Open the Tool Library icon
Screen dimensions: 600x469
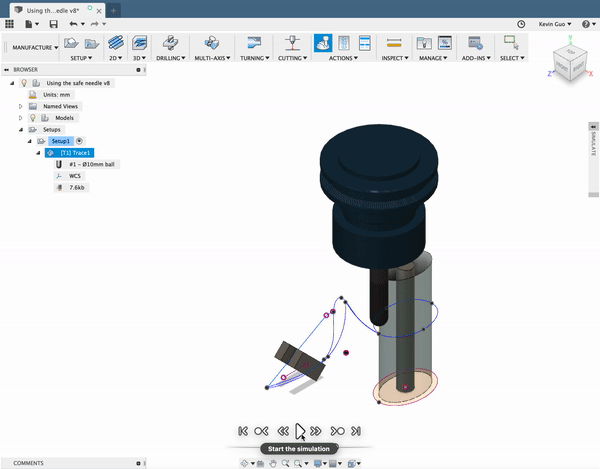click(x=424, y=43)
